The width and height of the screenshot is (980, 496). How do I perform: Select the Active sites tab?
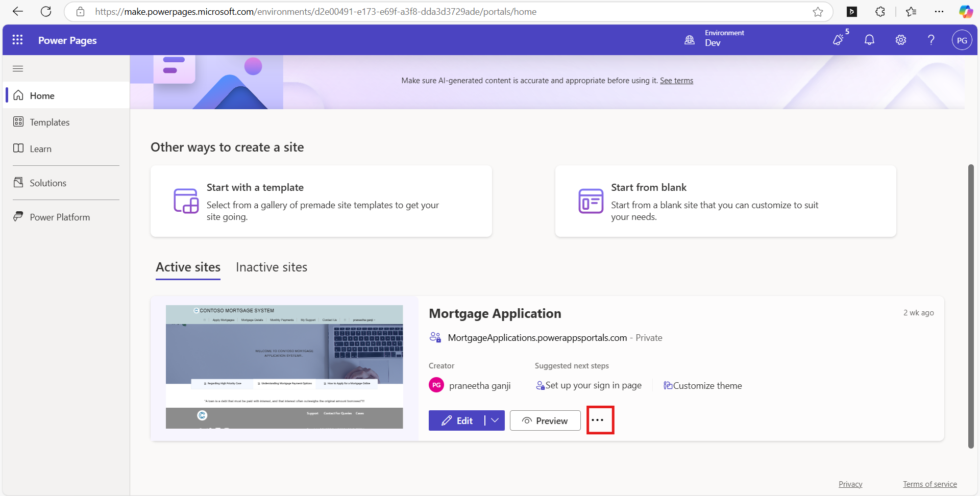pyautogui.click(x=188, y=267)
